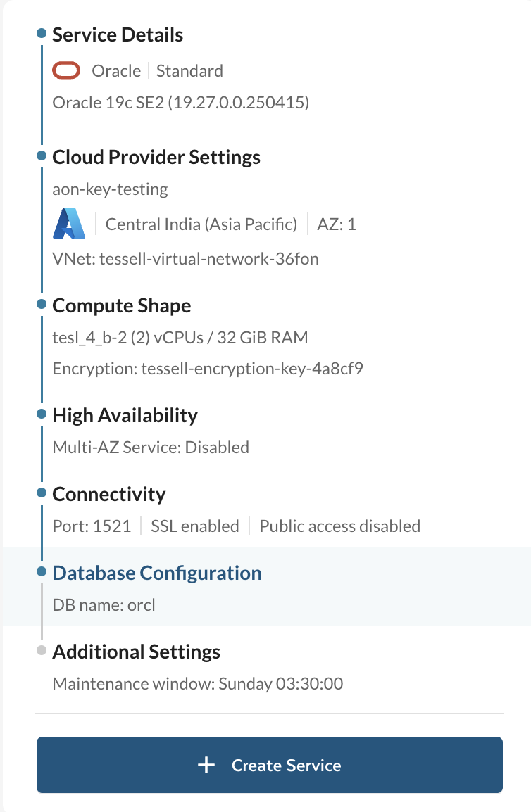Viewport: 531px width, 812px height.
Task: Click the Connectivity step bullet
Action: pyautogui.click(x=42, y=493)
